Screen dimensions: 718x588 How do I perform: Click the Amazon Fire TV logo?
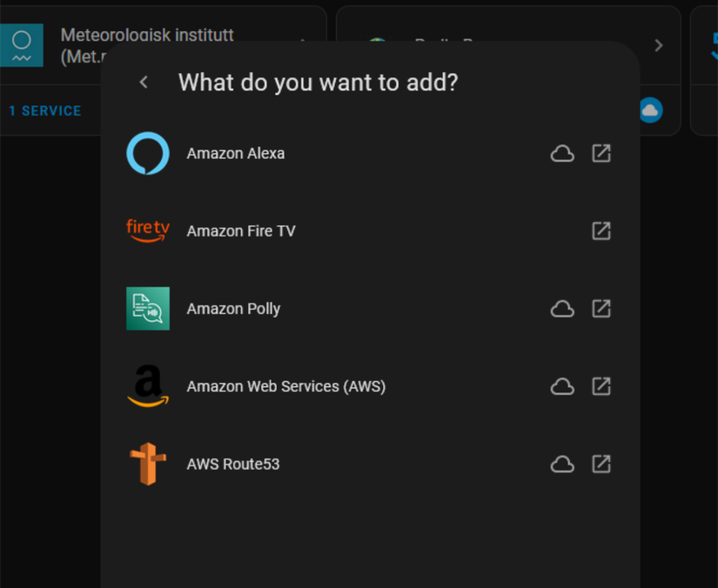pyautogui.click(x=148, y=231)
